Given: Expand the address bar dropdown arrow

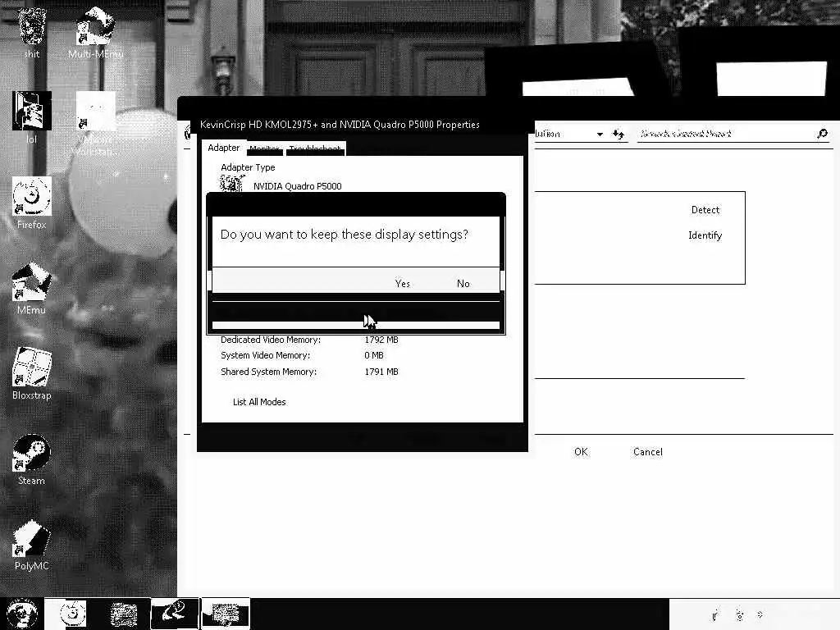Looking at the screenshot, I should click(x=600, y=134).
